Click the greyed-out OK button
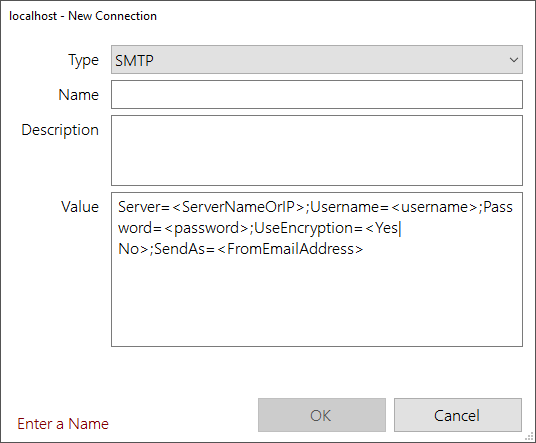536x443 pixels. click(322, 415)
